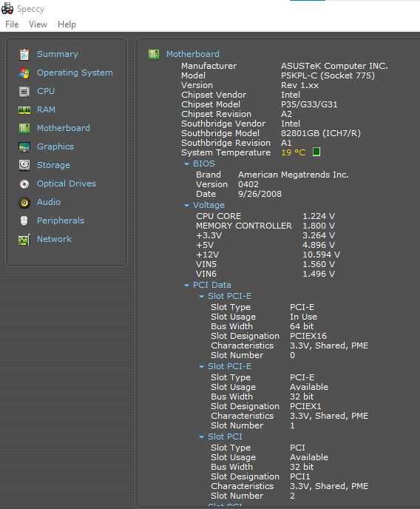Click the Graphics monitor icon
This screenshot has height=509, width=420.
tap(24, 147)
